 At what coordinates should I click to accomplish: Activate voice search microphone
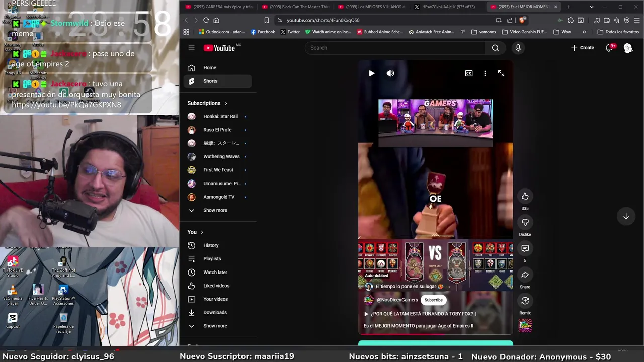pos(518,48)
